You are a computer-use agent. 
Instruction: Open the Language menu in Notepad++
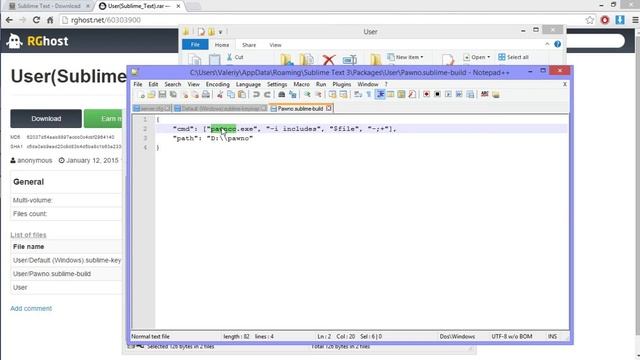tap(248, 84)
